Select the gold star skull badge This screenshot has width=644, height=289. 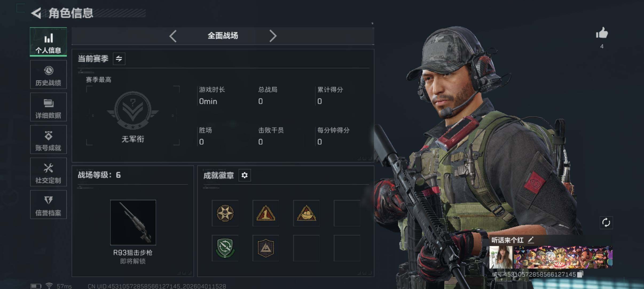[225, 213]
